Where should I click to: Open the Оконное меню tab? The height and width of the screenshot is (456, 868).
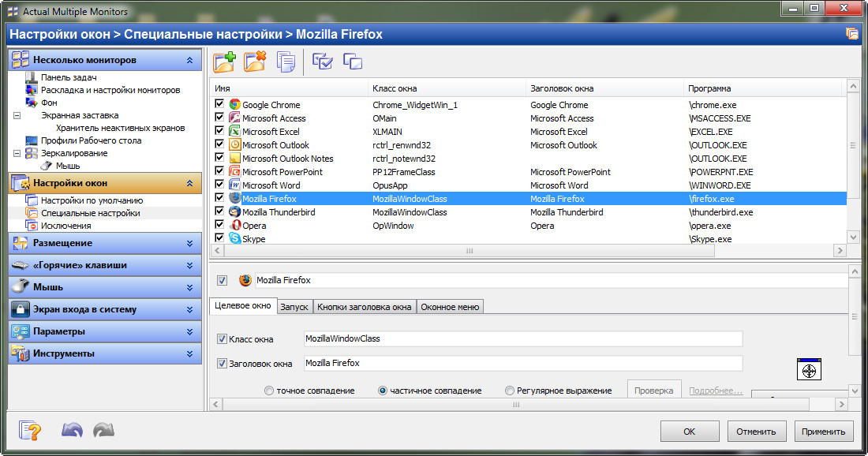[x=450, y=307]
